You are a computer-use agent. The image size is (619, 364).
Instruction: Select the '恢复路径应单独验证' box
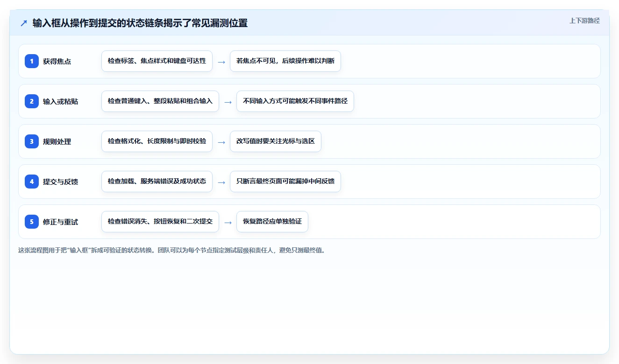point(272,222)
